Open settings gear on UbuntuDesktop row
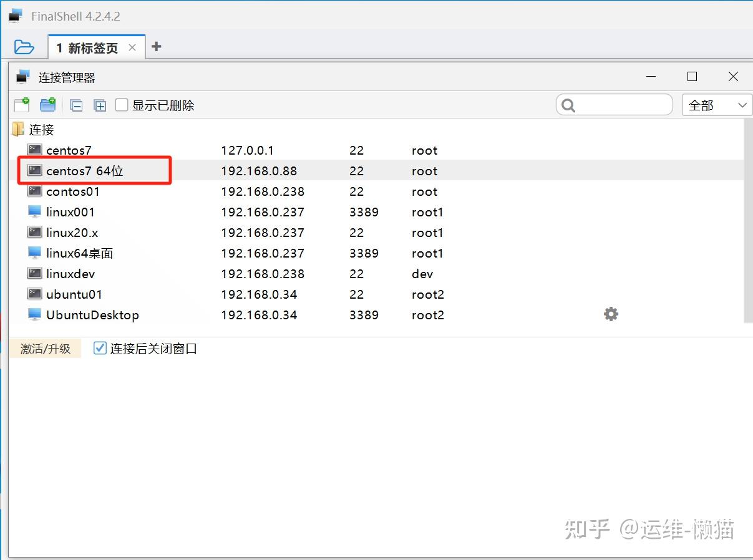753x560 pixels. pyautogui.click(x=611, y=314)
